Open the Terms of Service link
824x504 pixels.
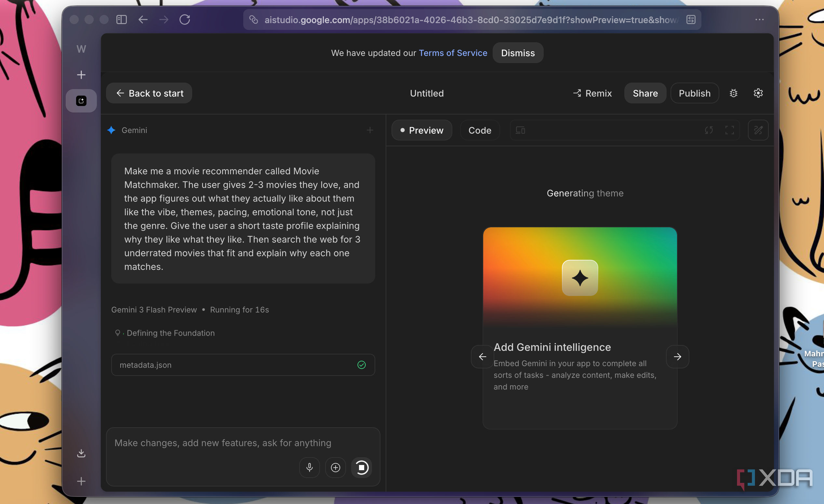(453, 53)
